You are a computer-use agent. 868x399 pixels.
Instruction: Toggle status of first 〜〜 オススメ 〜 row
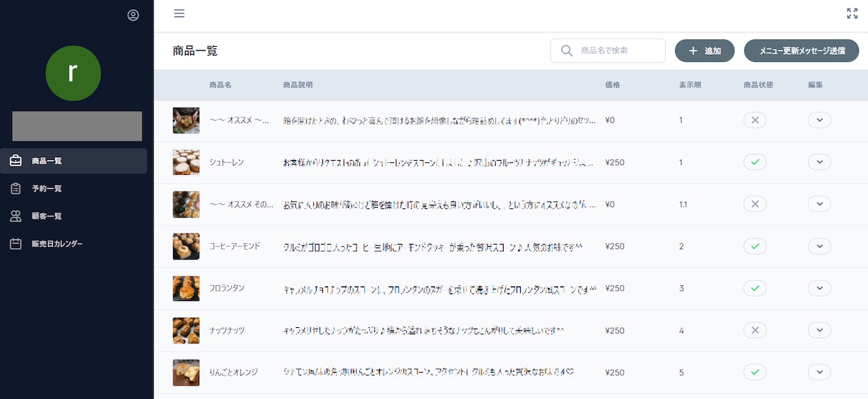pyautogui.click(x=755, y=120)
